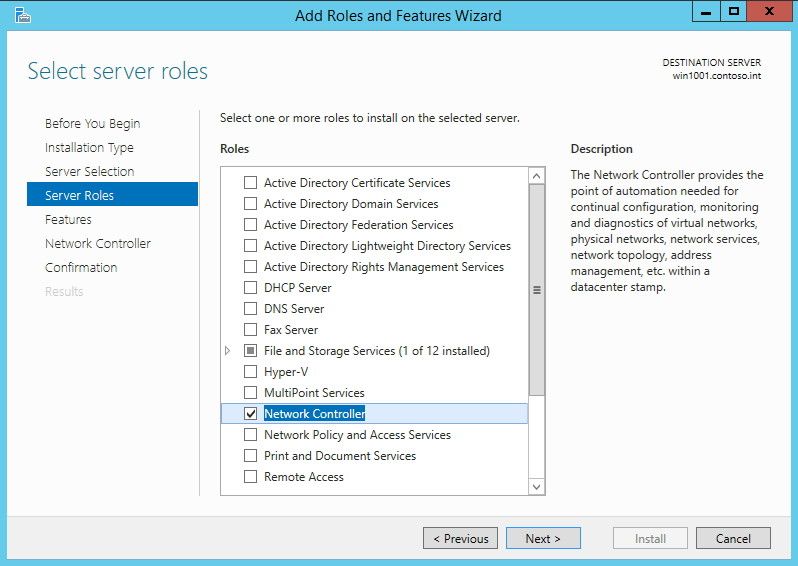Jump to the Confirmation step

(81, 267)
